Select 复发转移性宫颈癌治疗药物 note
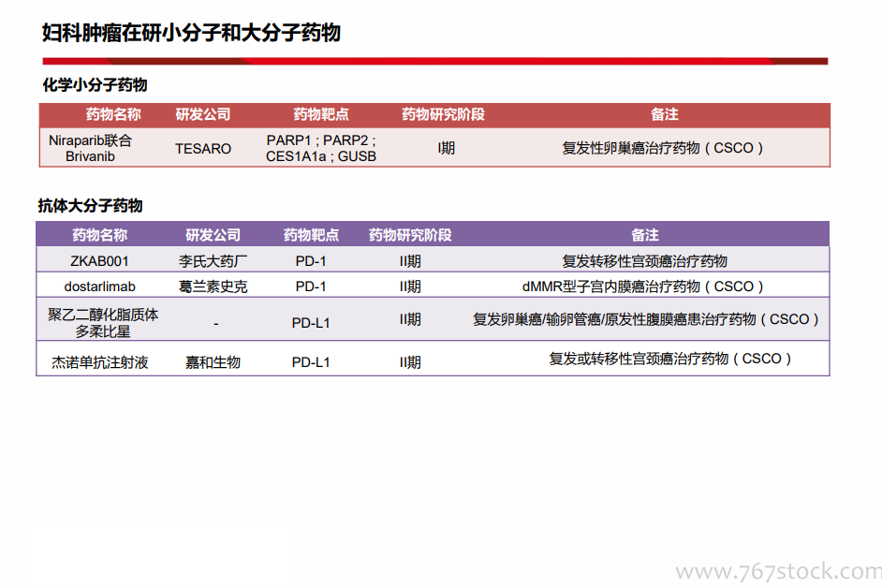882x588 pixels. pyautogui.click(x=644, y=261)
